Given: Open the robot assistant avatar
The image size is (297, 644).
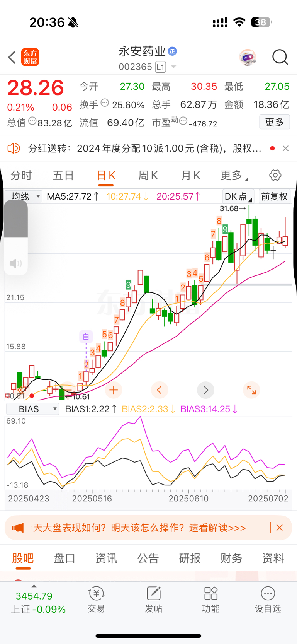Looking at the screenshot, I should (x=248, y=57).
